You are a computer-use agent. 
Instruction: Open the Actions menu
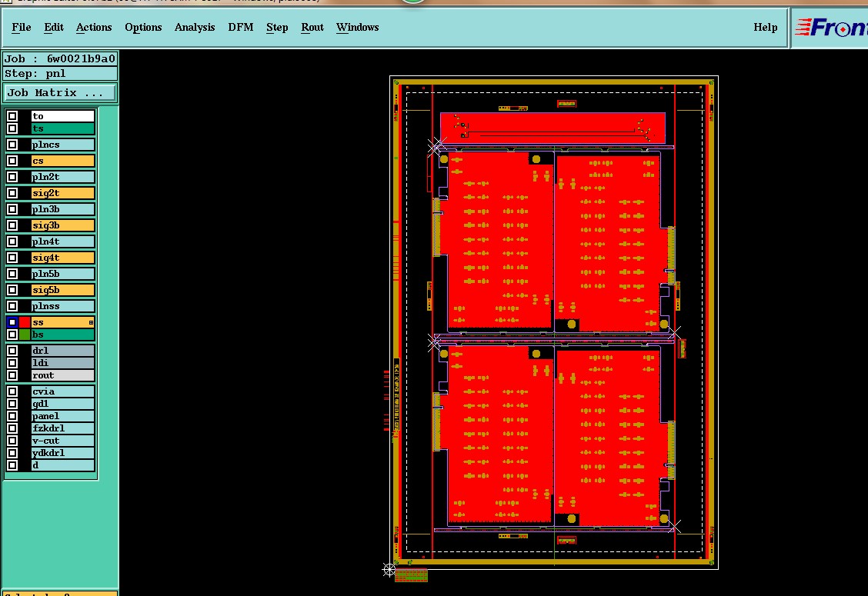pyautogui.click(x=94, y=27)
